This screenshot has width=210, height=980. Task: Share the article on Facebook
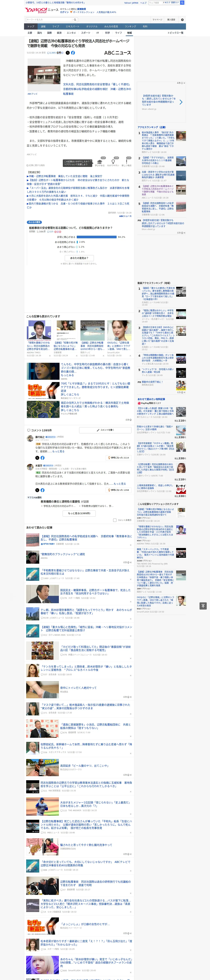[73, 53]
